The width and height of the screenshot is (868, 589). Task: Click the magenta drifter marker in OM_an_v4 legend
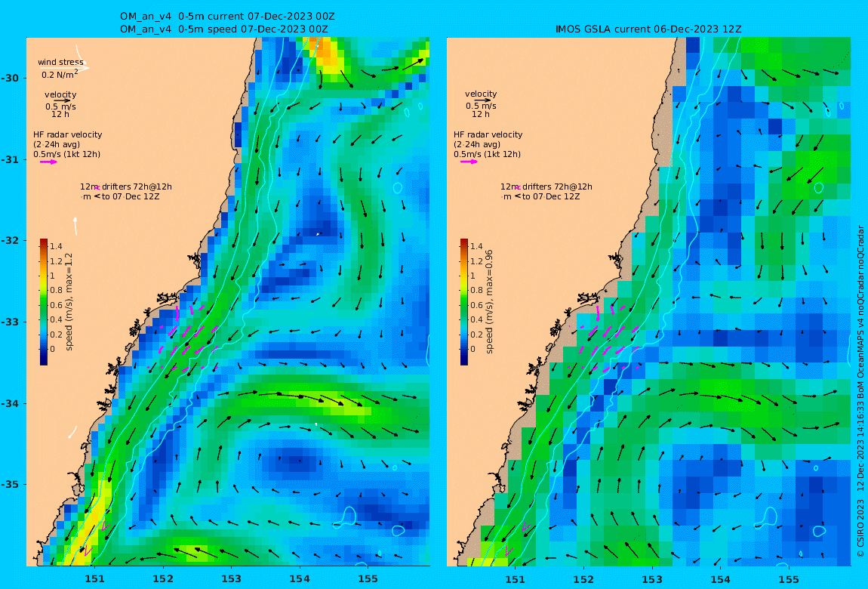coord(97,188)
